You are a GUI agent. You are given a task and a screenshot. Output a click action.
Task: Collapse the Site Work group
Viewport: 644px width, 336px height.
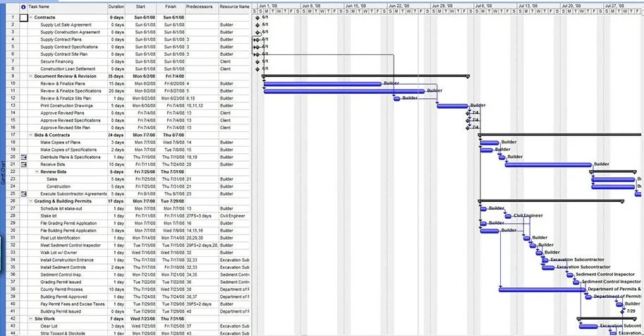coord(31,319)
